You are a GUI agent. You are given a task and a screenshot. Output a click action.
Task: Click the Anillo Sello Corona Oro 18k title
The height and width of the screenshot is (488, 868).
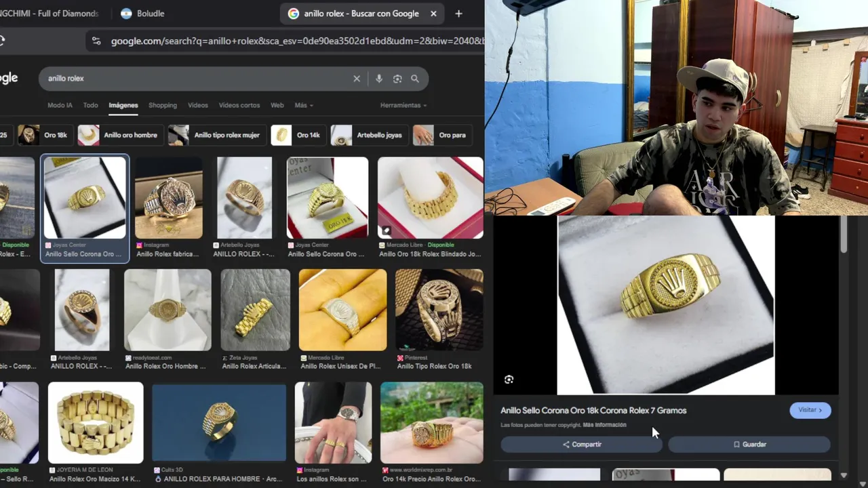593,410
